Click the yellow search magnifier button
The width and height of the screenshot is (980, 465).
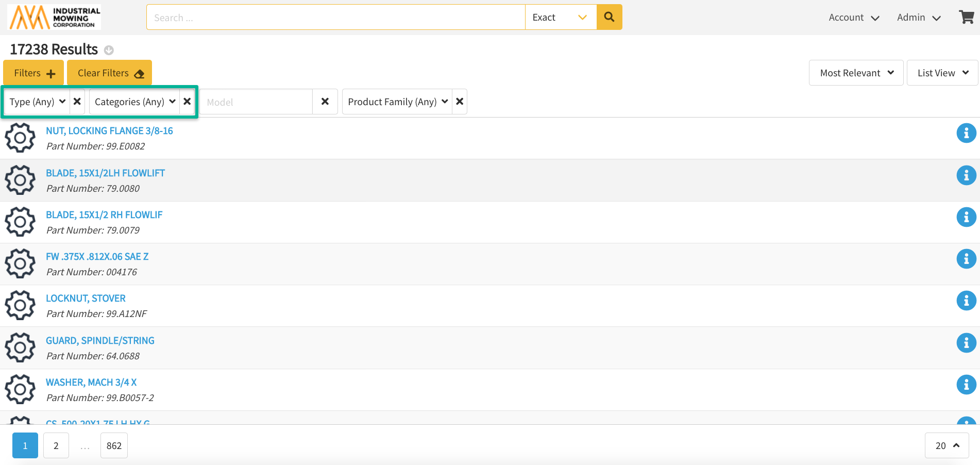point(609,17)
